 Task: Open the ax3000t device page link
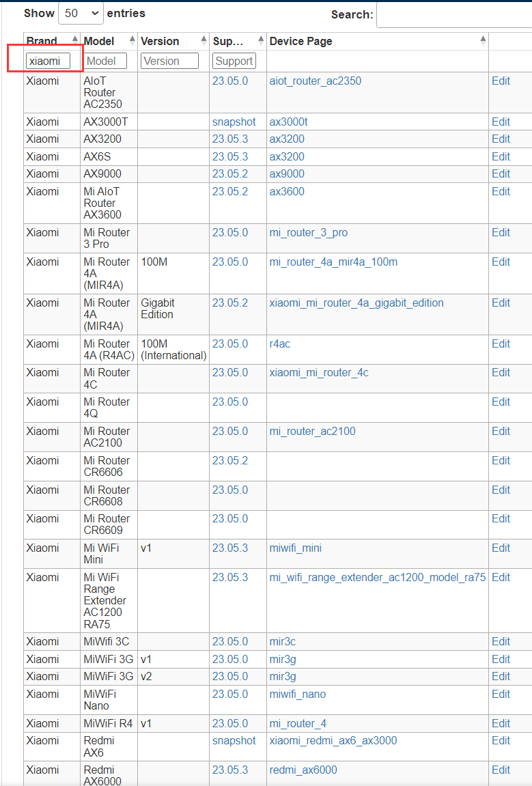point(288,122)
